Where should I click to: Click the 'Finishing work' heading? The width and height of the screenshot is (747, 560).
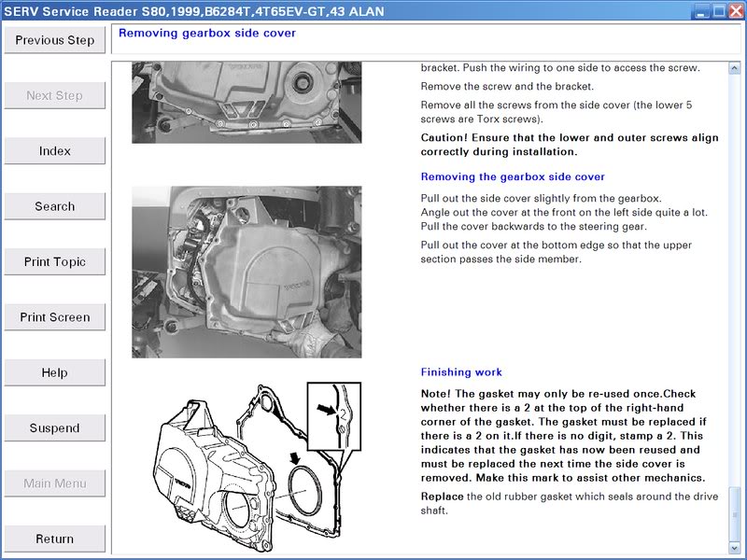click(x=461, y=371)
